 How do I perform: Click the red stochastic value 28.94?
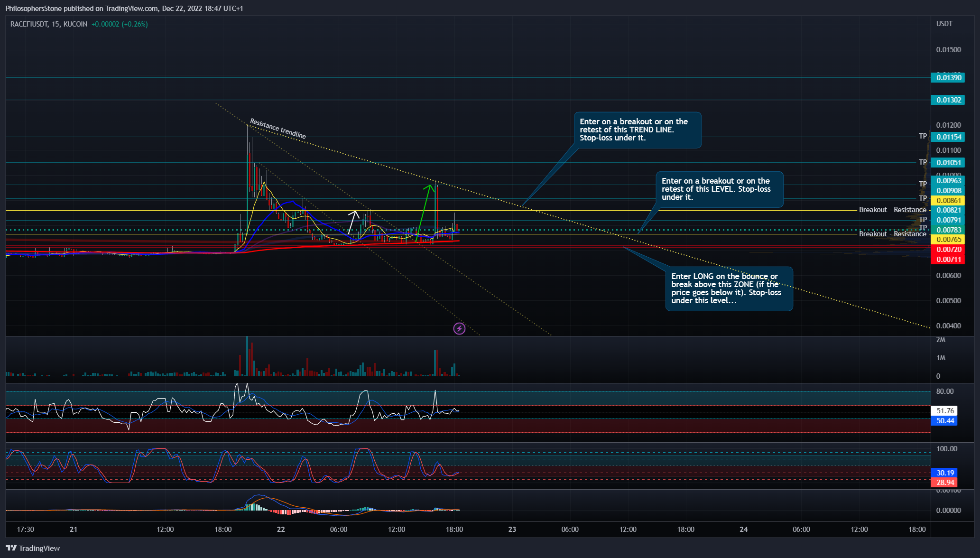944,483
